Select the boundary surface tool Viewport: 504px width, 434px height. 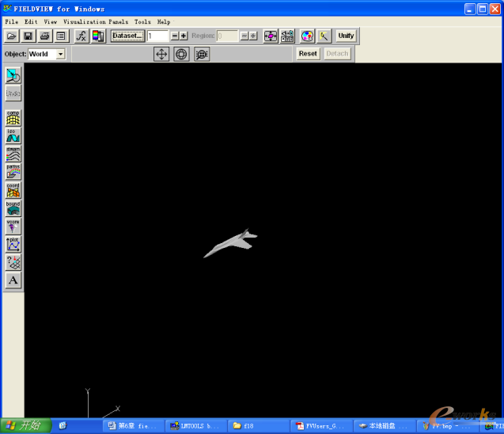point(13,208)
